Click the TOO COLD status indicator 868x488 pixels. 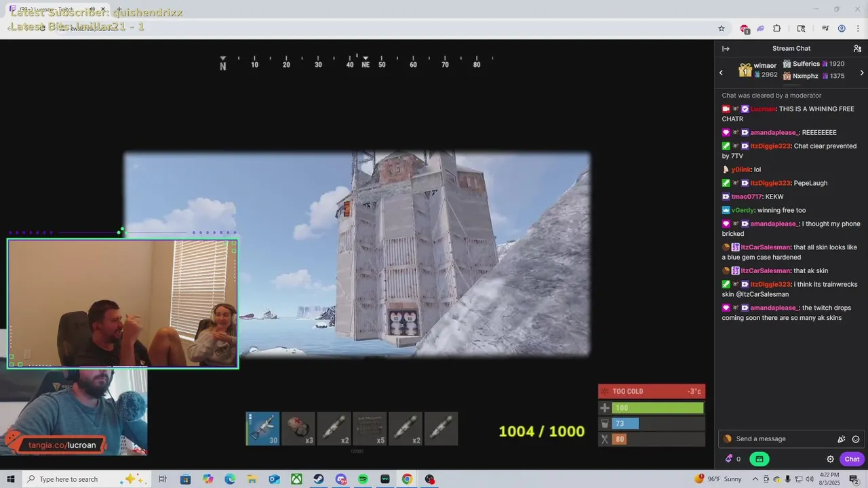[x=652, y=391]
